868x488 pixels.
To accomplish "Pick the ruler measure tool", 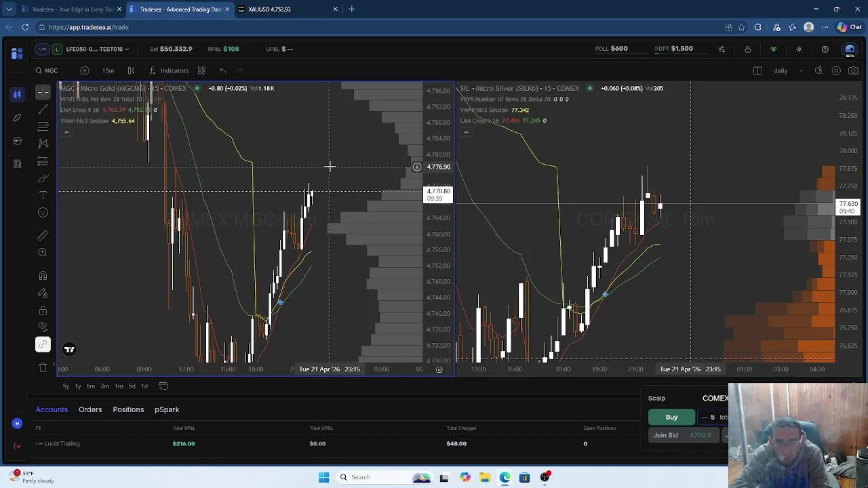I will tap(43, 235).
